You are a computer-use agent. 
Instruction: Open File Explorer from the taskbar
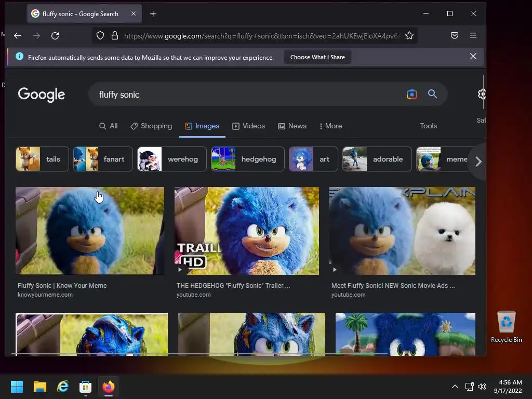[x=39, y=387]
